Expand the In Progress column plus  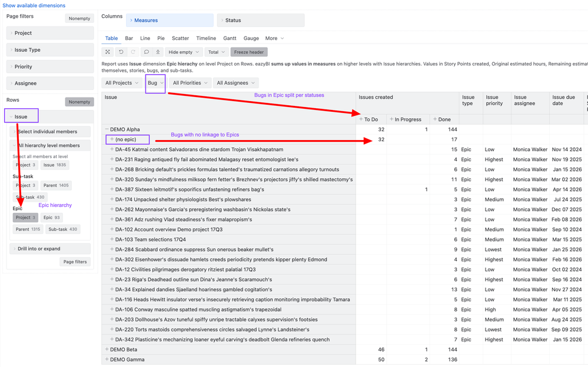391,119
